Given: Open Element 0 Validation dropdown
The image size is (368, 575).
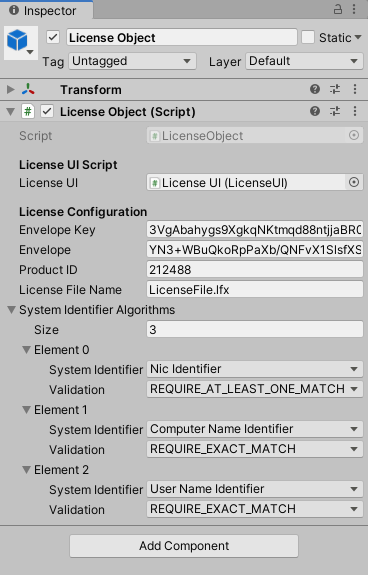Looking at the screenshot, I should (255, 389).
